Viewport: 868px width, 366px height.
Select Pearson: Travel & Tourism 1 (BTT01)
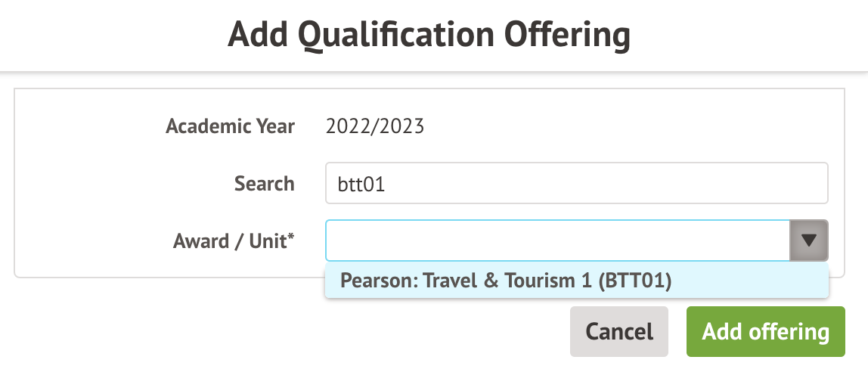(506, 281)
